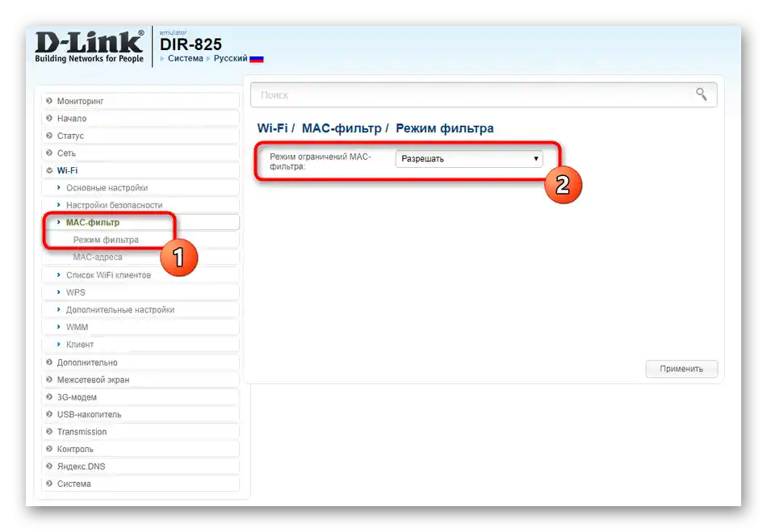
Task: Open the Межсетевой экран section
Action: point(140,379)
